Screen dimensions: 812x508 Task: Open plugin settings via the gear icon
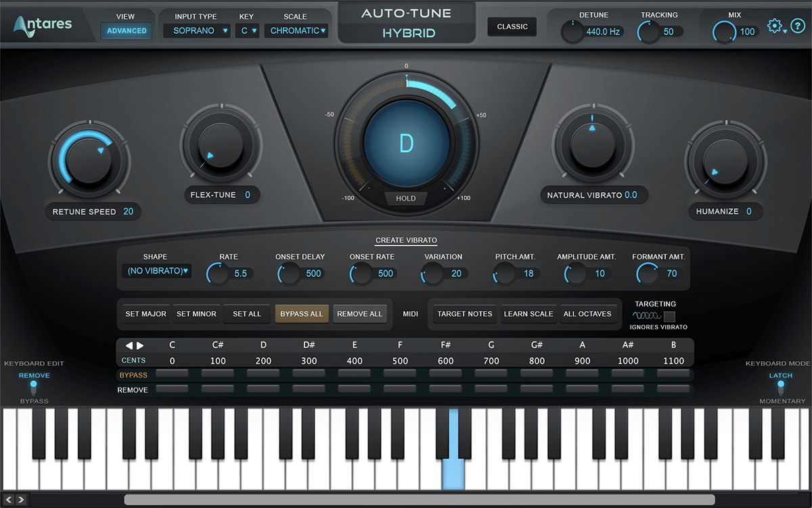[774, 26]
